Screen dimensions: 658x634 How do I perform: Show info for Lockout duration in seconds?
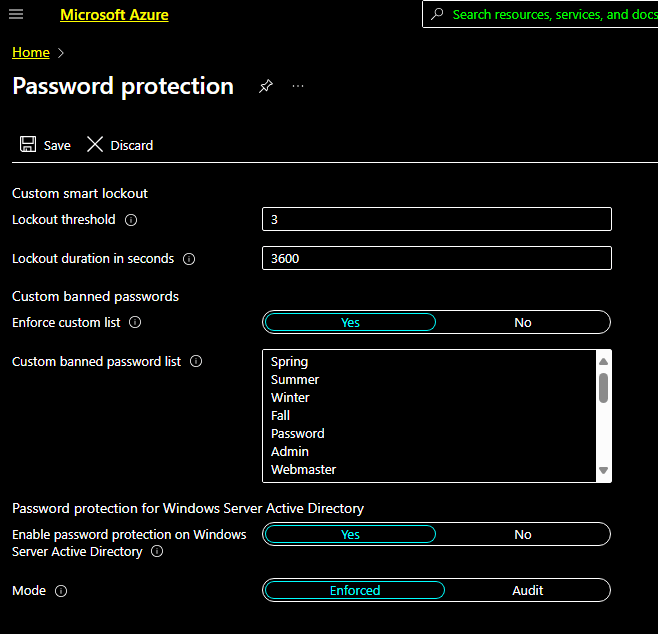click(x=189, y=259)
